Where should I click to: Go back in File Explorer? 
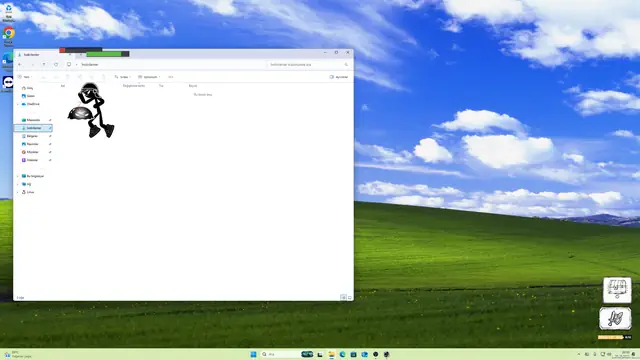(x=20, y=64)
